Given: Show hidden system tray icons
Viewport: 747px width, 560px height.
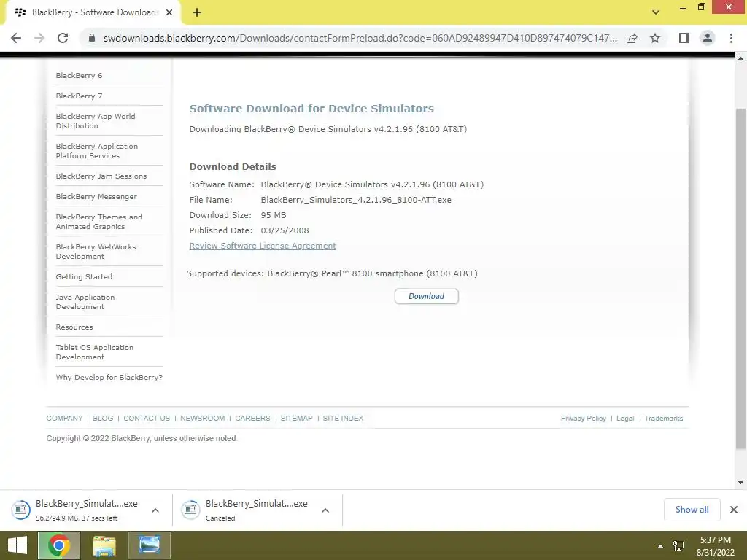Looking at the screenshot, I should (660, 546).
